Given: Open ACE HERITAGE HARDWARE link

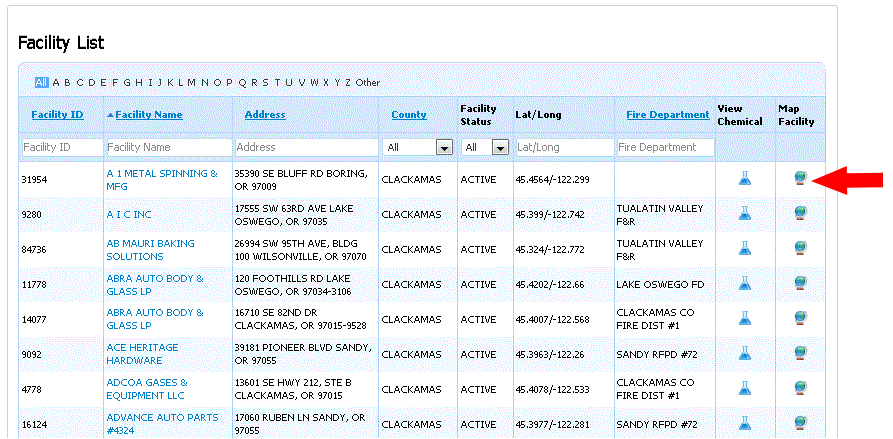Looking at the screenshot, I should 142,354.
